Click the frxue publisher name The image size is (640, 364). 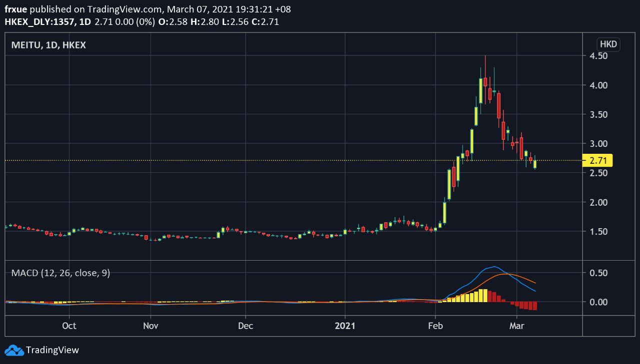click(x=16, y=9)
